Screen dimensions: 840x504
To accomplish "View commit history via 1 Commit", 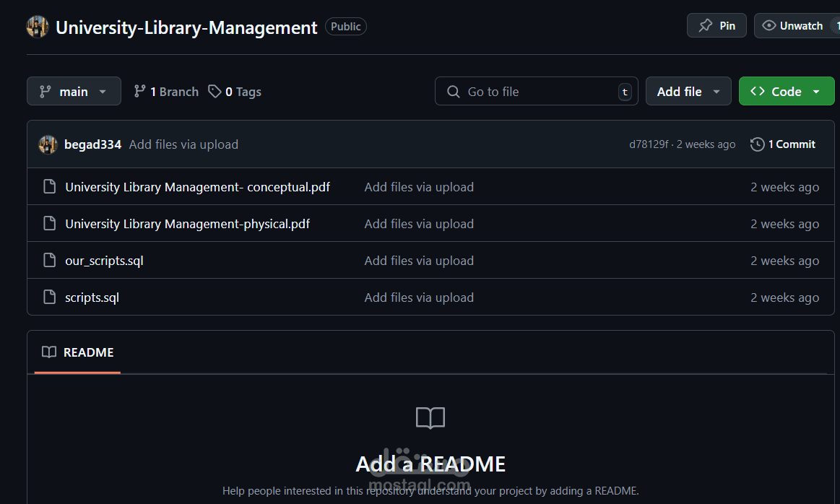I will point(783,144).
